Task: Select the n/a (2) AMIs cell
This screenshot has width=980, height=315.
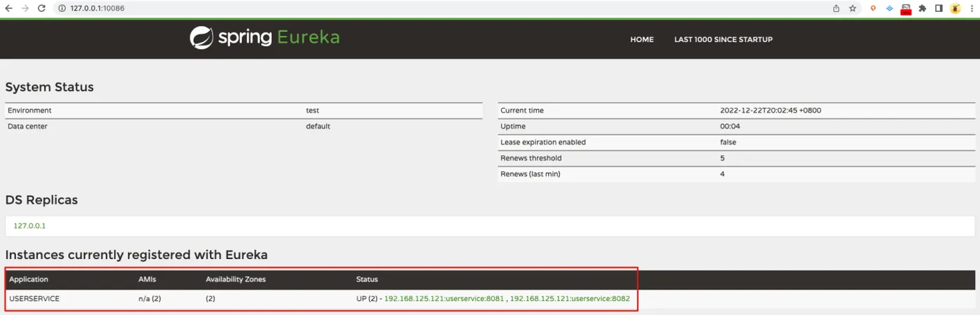Action: coord(150,299)
